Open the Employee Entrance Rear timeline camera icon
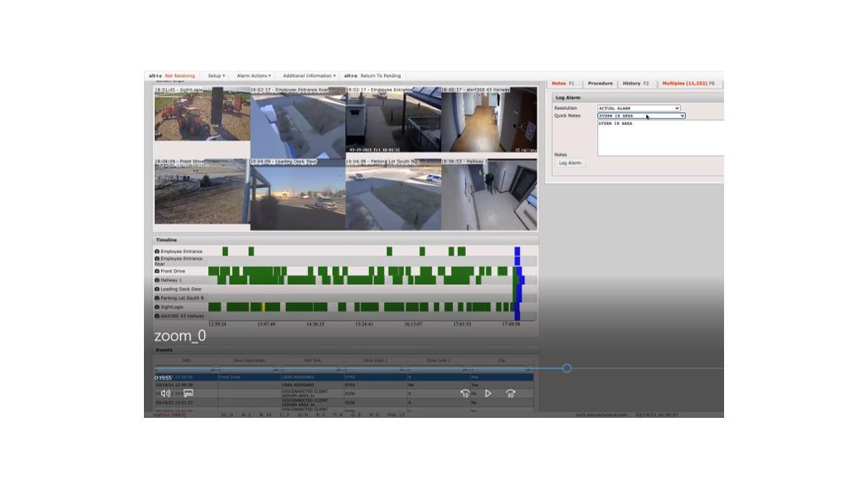 click(157, 259)
